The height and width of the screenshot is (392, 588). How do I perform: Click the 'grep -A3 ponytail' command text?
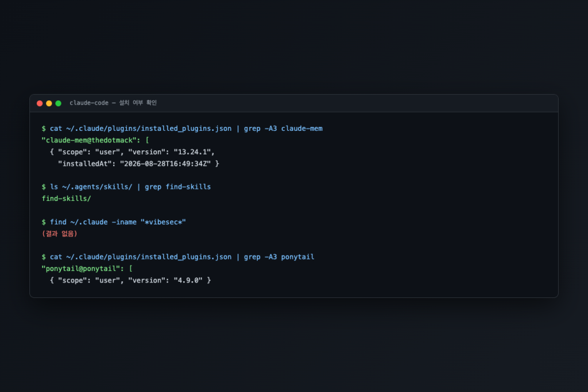pyautogui.click(x=279, y=257)
